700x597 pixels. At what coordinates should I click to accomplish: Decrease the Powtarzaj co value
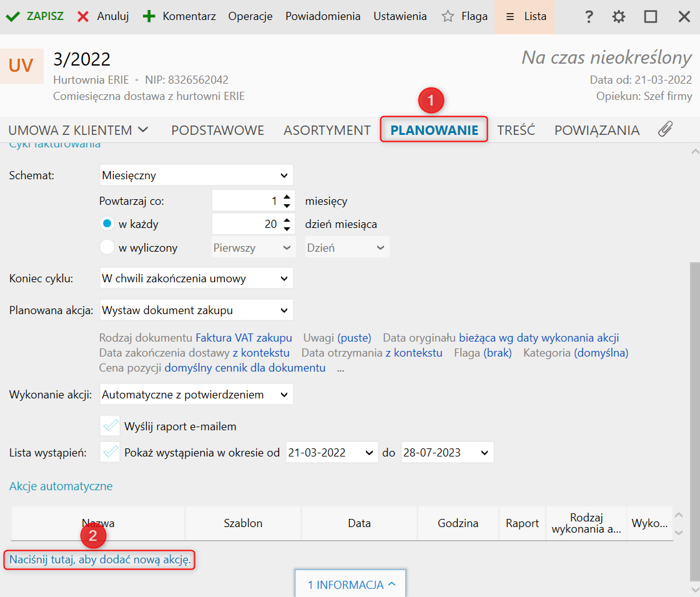287,206
